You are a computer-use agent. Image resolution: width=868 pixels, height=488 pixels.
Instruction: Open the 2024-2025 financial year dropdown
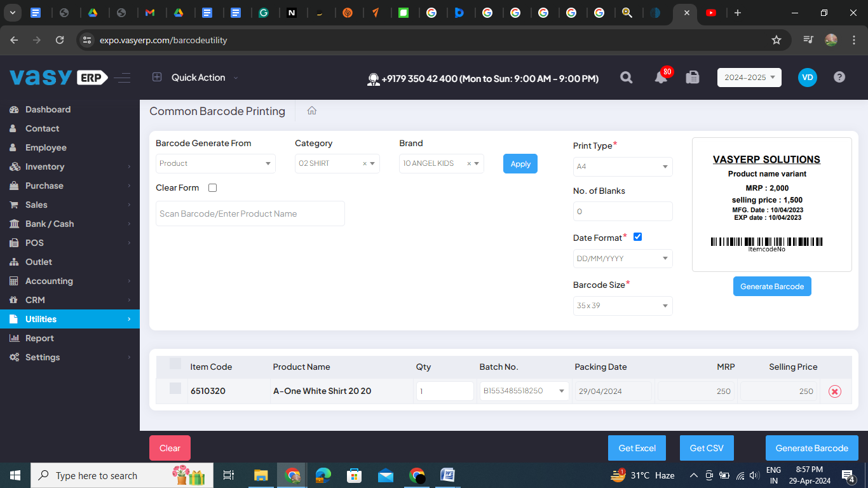(749, 78)
